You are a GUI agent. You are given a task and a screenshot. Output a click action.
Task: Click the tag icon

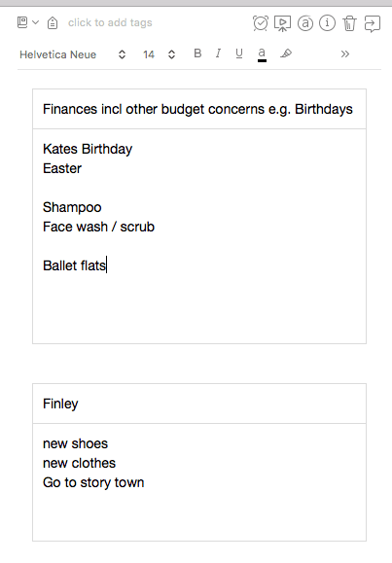(x=53, y=23)
